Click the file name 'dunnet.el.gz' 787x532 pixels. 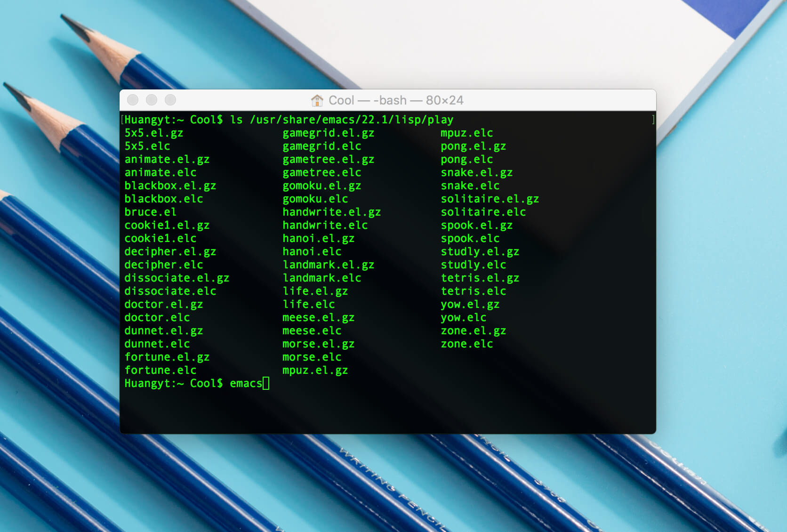coord(164,330)
